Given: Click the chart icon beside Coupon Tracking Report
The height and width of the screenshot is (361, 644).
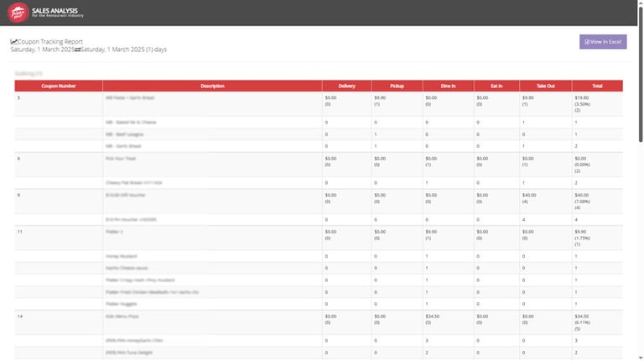Looking at the screenshot, I should point(13,41).
